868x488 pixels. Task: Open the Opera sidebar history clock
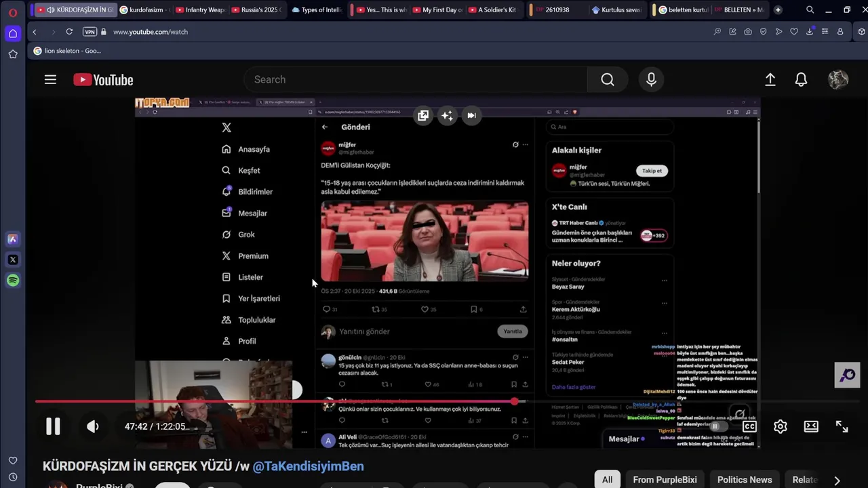13,477
